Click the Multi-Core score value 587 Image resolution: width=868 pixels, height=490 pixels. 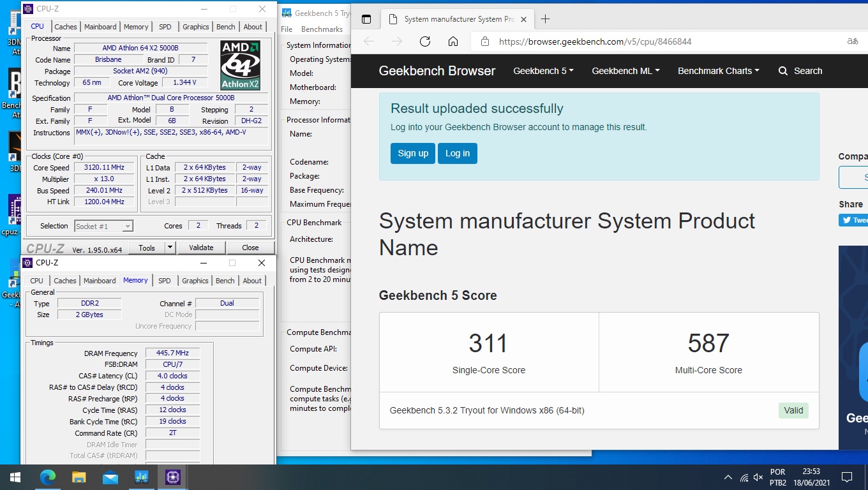click(708, 343)
